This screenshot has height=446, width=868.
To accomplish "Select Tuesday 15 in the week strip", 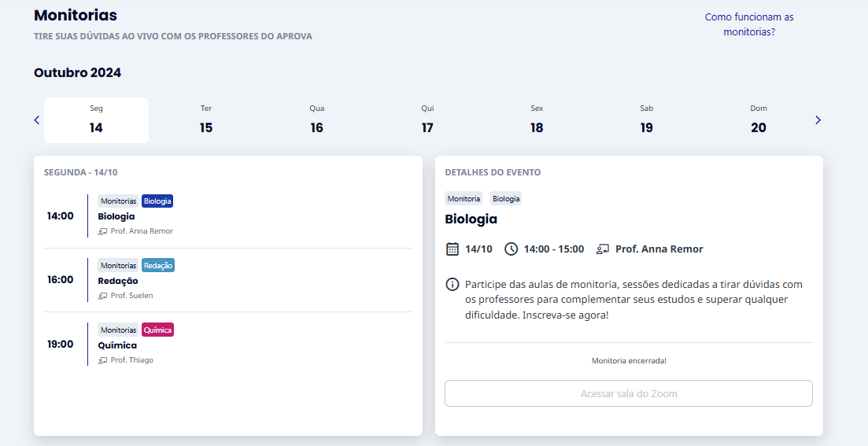I will pyautogui.click(x=206, y=120).
